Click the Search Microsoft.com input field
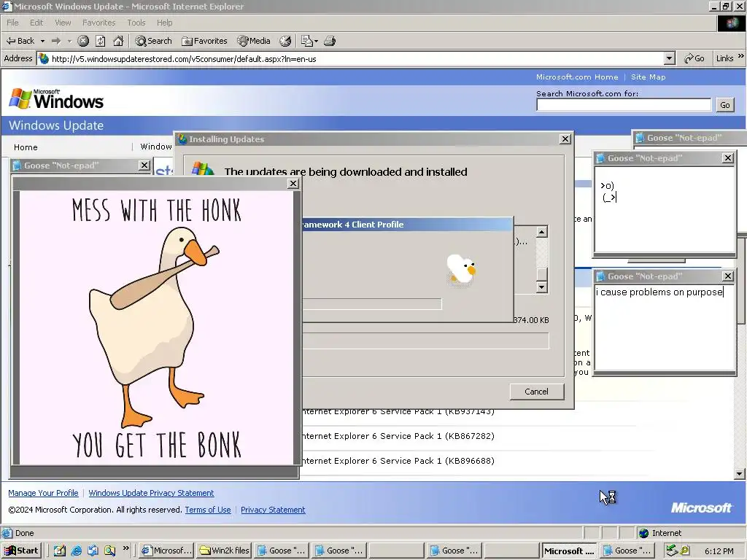This screenshot has height=560, width=747. coord(624,105)
